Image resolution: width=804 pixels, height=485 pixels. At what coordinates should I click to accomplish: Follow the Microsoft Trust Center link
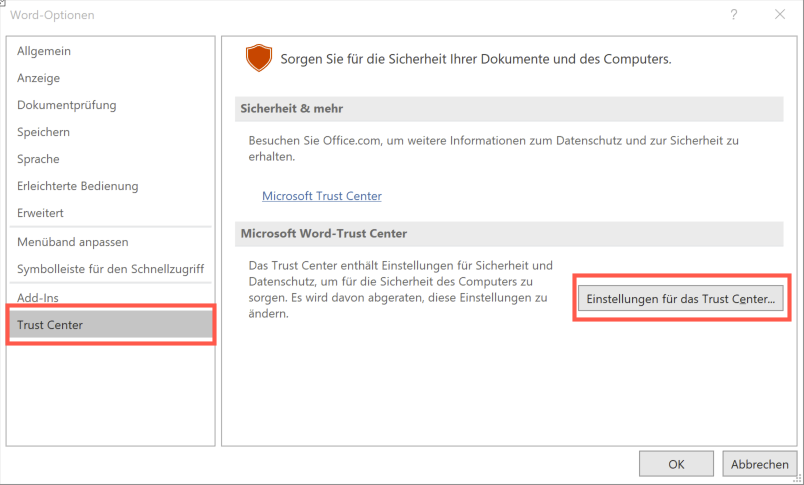[321, 196]
